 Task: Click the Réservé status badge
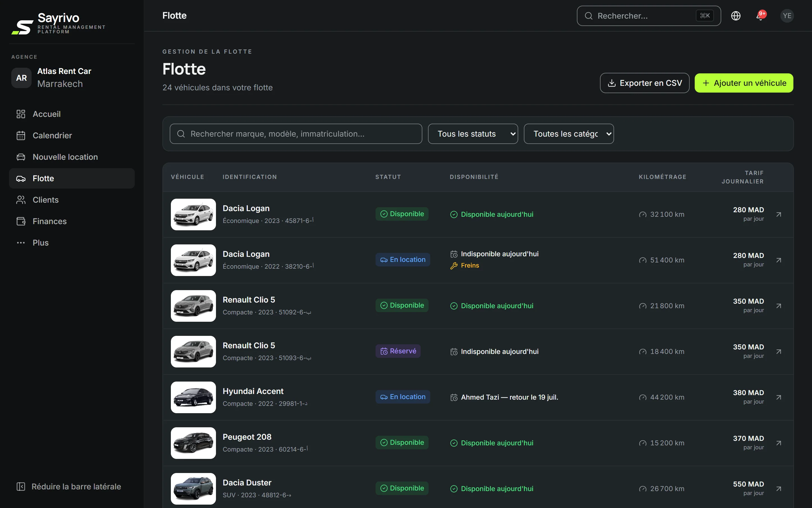point(398,351)
